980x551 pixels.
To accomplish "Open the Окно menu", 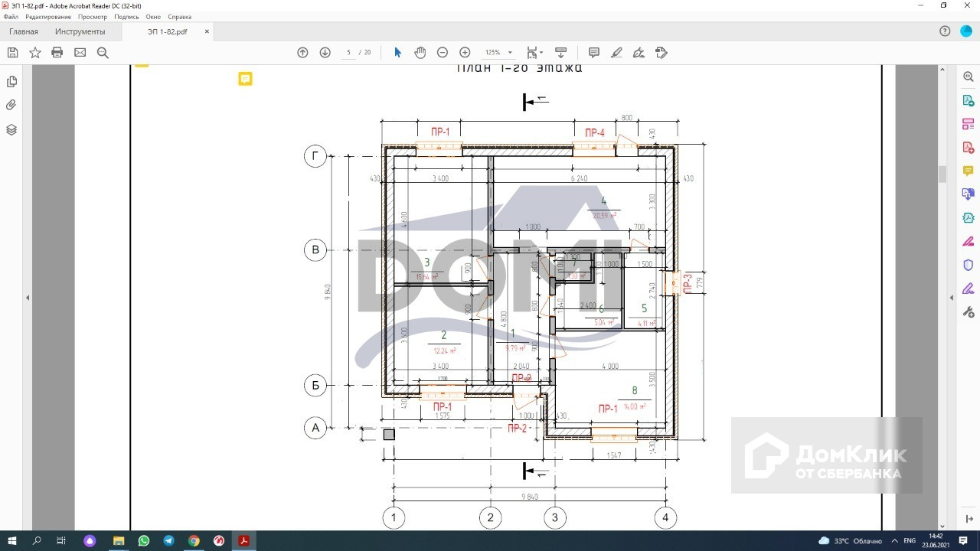I will click(153, 17).
